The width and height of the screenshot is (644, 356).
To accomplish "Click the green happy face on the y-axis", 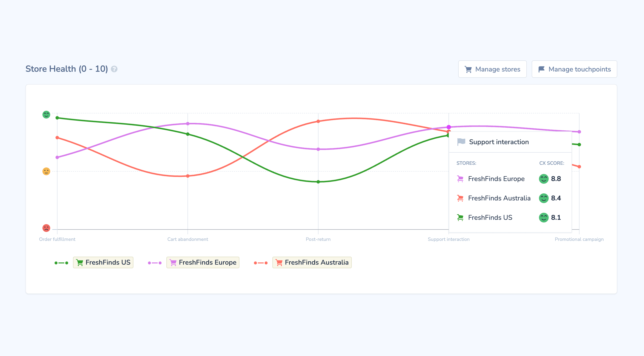I will pos(46,115).
